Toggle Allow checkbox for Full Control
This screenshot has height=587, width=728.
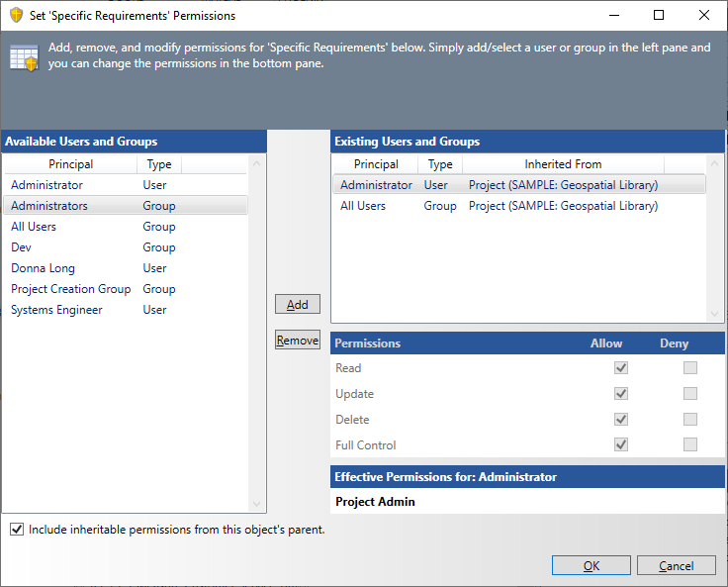pos(621,445)
